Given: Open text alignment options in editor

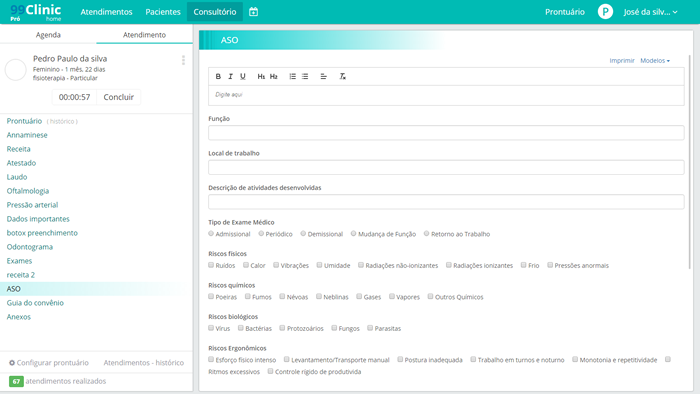Looking at the screenshot, I should coord(324,76).
